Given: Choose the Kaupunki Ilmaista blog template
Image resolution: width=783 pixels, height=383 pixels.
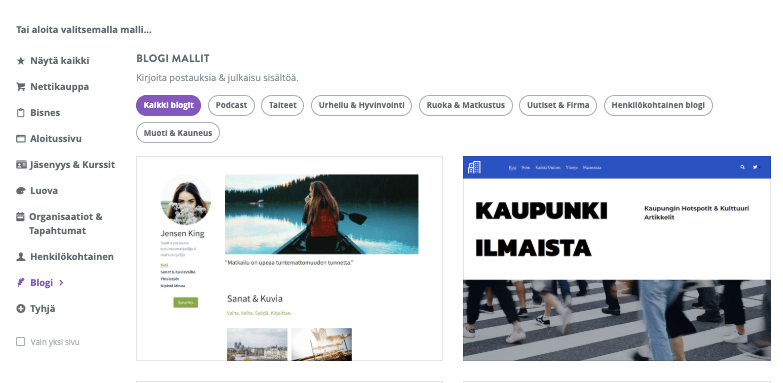Looking at the screenshot, I should point(617,258).
